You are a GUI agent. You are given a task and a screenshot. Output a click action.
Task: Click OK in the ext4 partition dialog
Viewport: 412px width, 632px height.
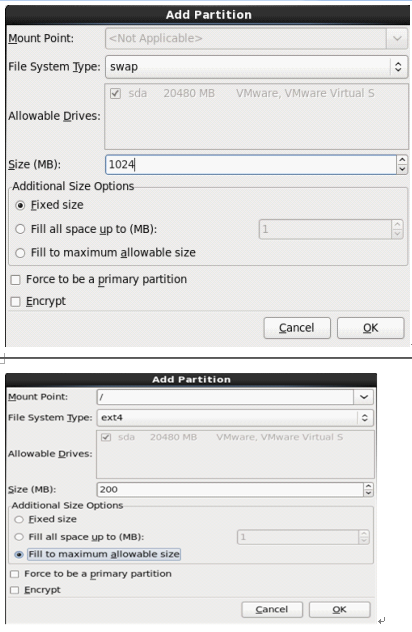[x=339, y=609]
